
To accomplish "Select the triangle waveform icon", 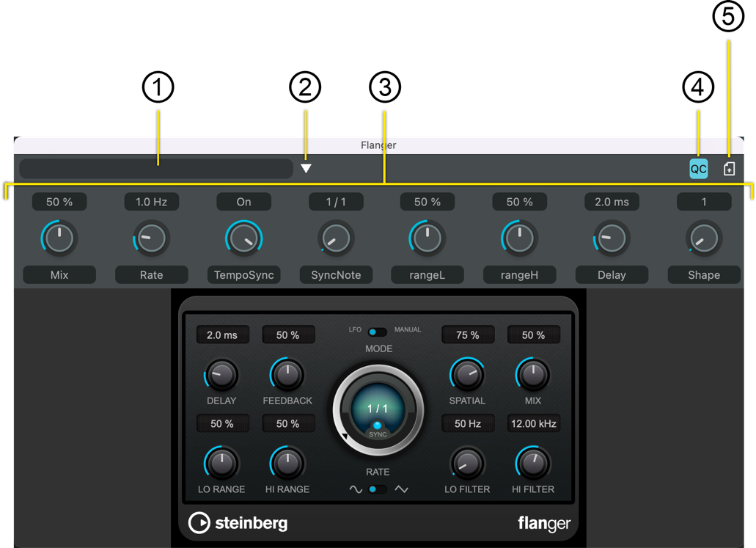I will [x=401, y=489].
